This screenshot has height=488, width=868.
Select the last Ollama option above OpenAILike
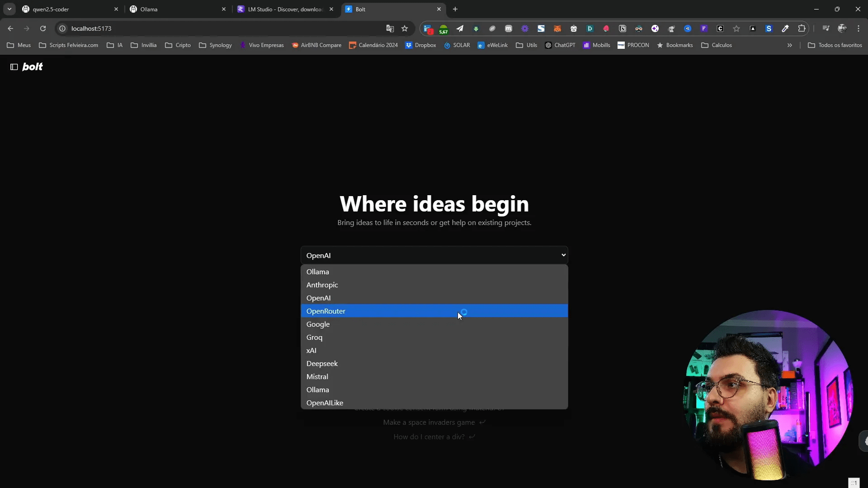click(434, 389)
